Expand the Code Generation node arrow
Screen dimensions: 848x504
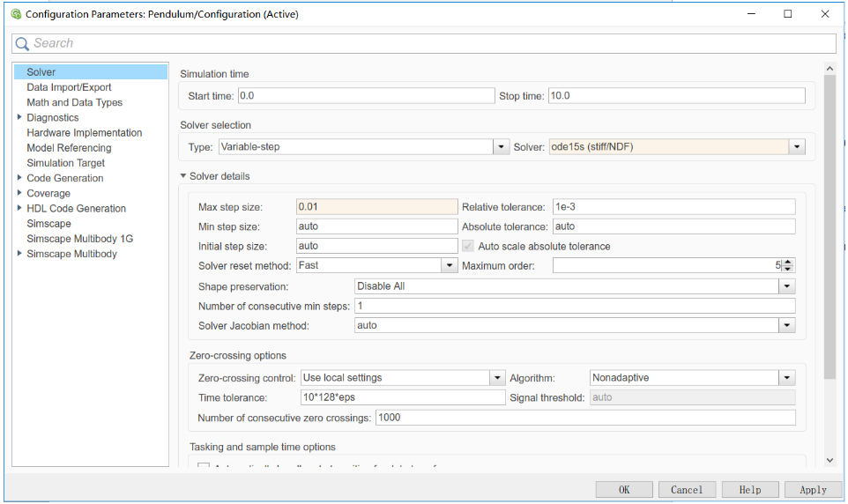[19, 177]
